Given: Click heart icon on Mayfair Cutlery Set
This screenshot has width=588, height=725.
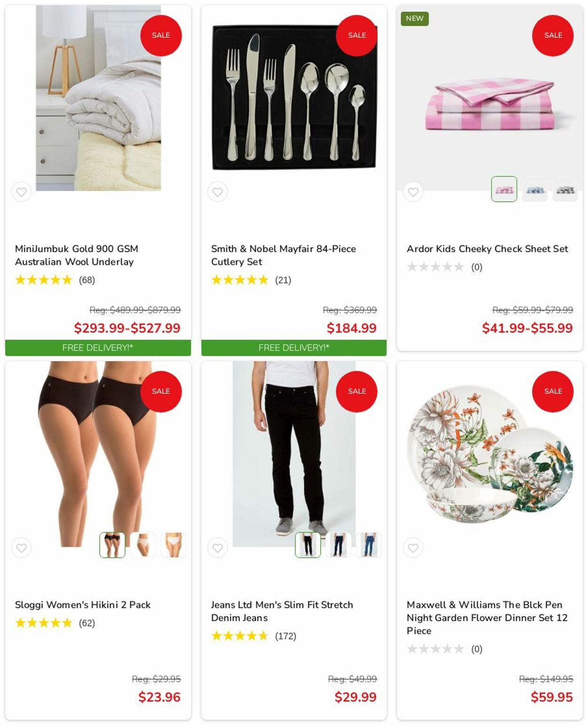Looking at the screenshot, I should (x=217, y=192).
